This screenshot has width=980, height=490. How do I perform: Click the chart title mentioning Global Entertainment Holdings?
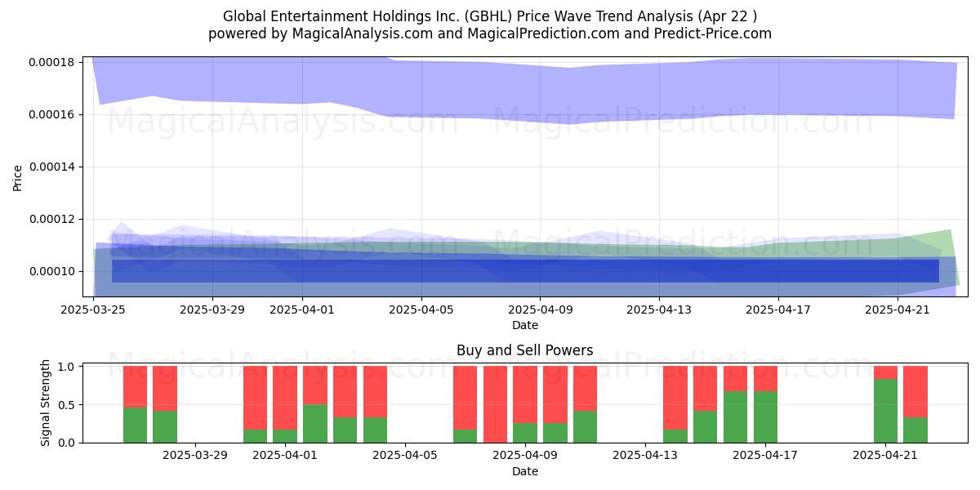click(x=490, y=16)
